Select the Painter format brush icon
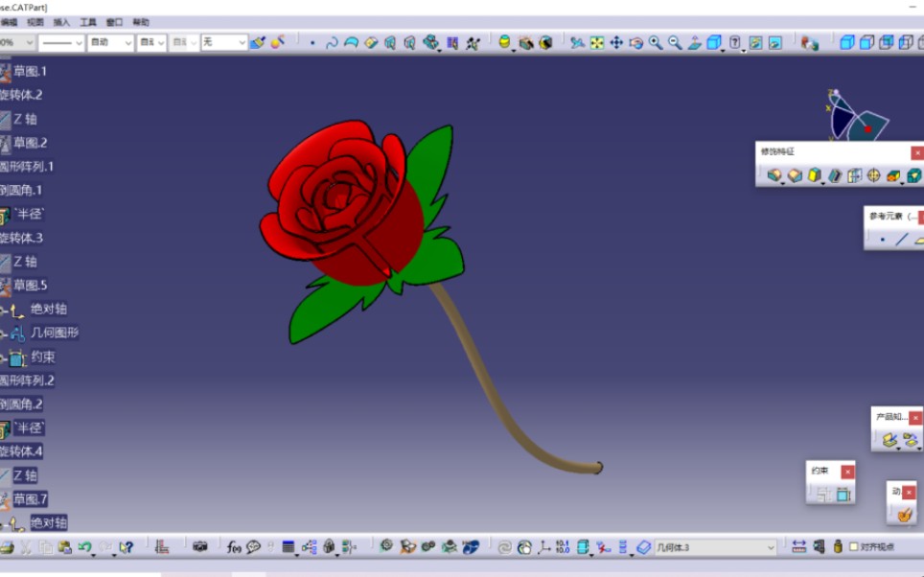Screen dimensions: 924x577 (x=258, y=42)
